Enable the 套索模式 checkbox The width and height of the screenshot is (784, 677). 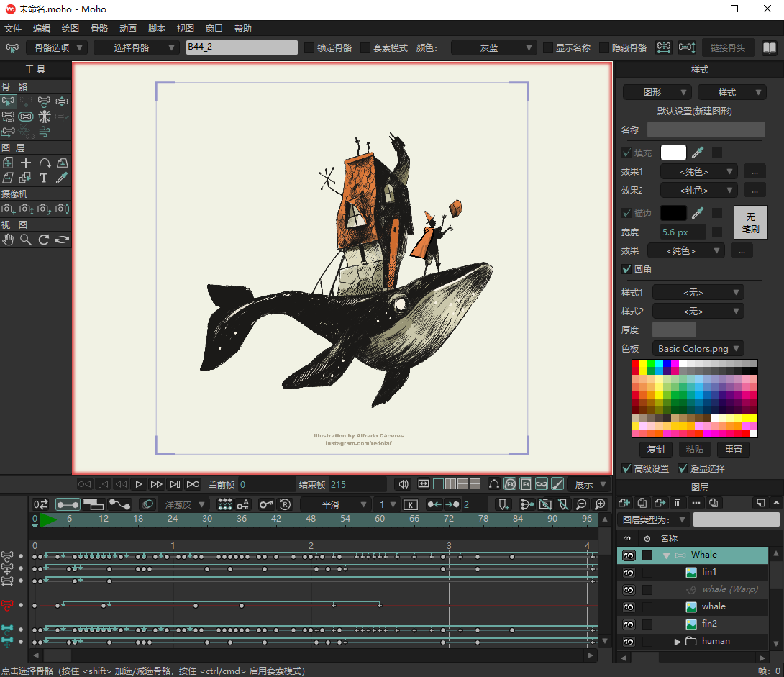(365, 47)
